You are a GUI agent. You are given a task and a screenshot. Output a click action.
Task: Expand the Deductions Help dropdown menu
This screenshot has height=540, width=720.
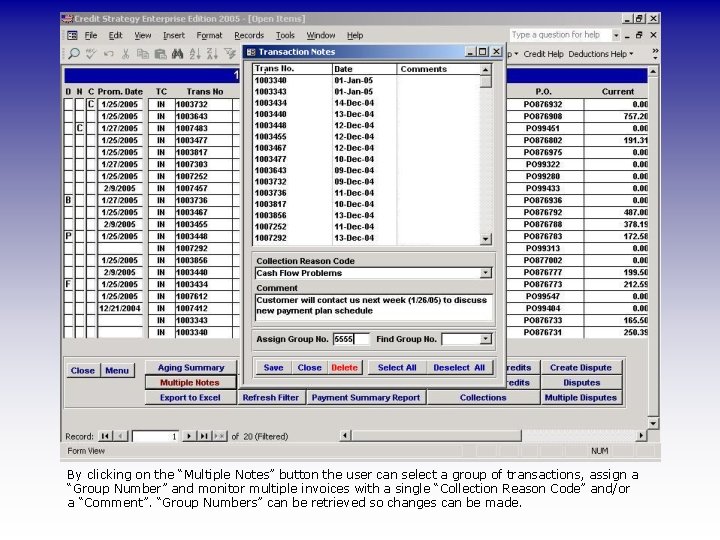pyautogui.click(x=632, y=54)
